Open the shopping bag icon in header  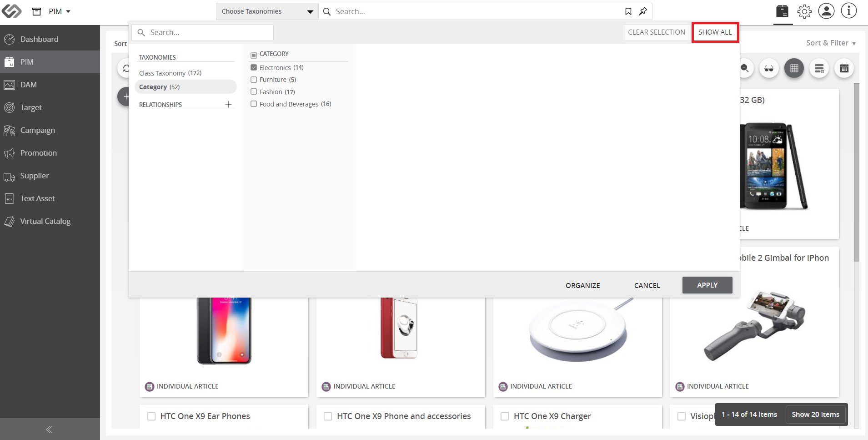click(782, 11)
